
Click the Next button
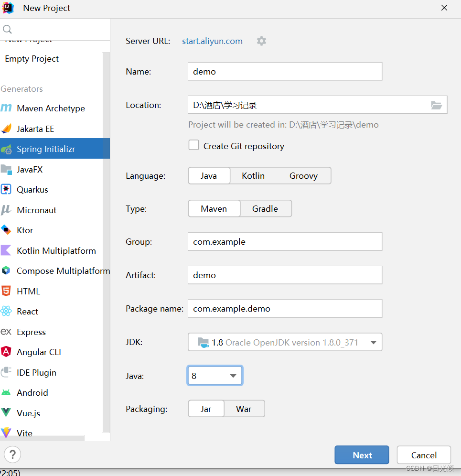(362, 455)
